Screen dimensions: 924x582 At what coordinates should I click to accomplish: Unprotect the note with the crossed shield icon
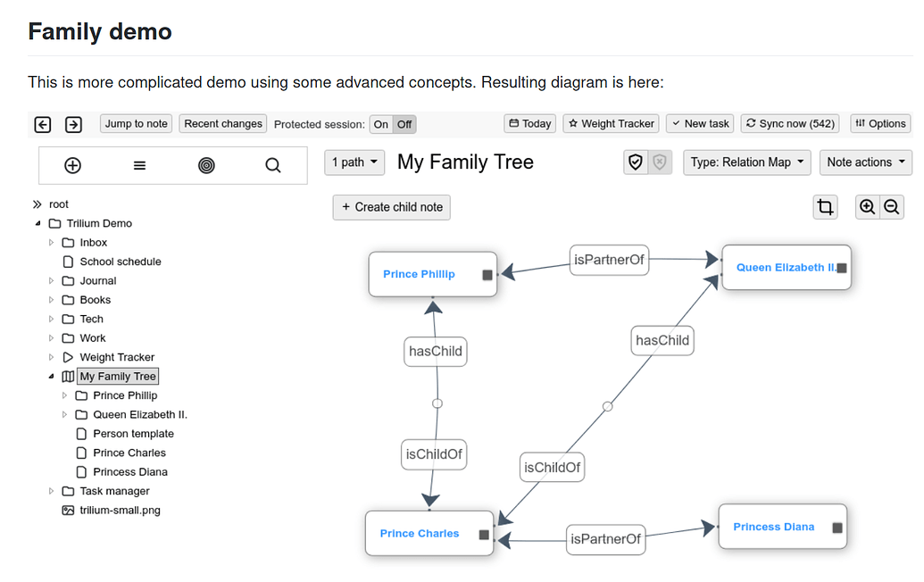[x=660, y=162]
